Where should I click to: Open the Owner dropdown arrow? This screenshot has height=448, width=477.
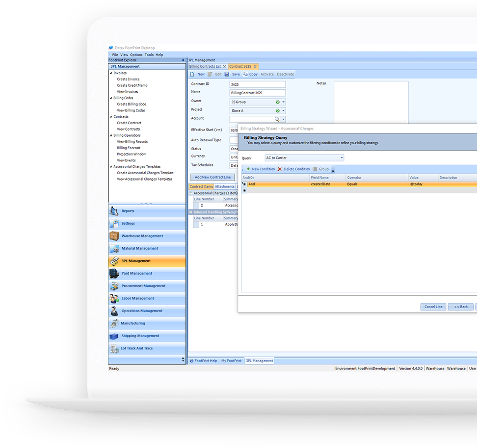coord(283,102)
